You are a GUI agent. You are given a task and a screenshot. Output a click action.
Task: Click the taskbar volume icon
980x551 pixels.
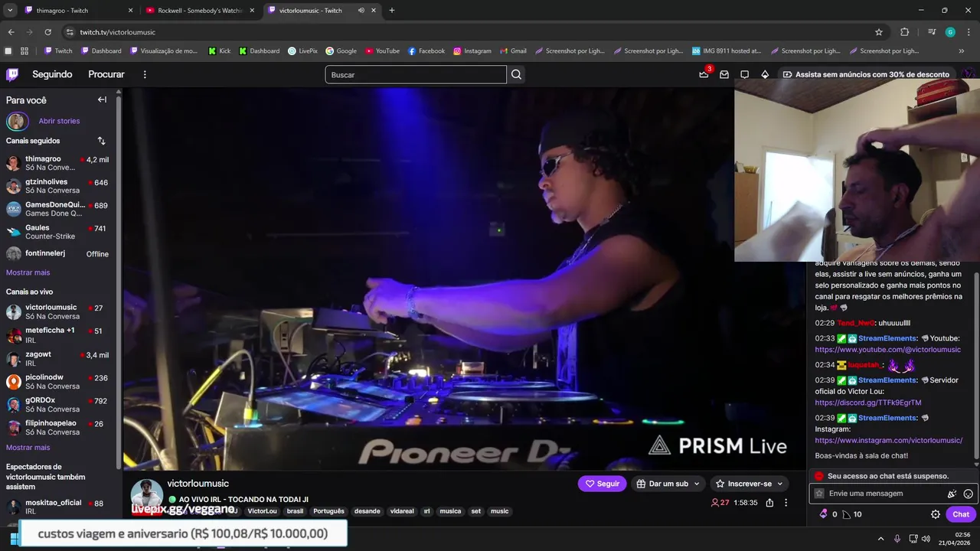click(x=926, y=539)
